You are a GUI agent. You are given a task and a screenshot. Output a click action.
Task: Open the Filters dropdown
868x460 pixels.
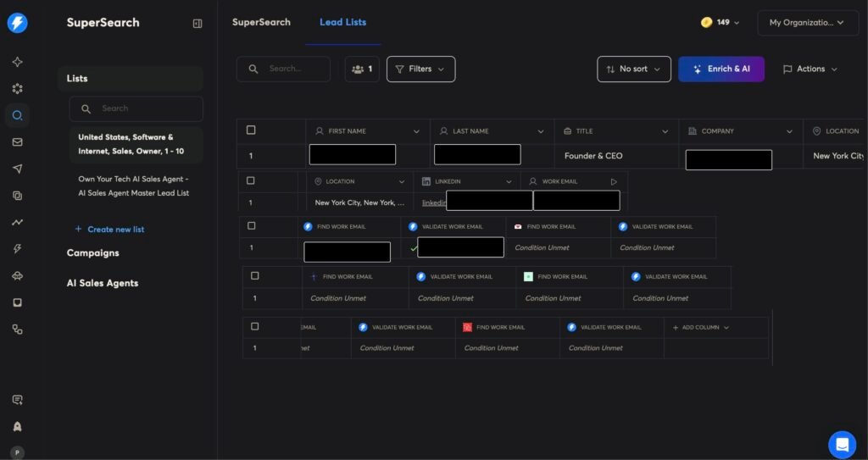421,69
